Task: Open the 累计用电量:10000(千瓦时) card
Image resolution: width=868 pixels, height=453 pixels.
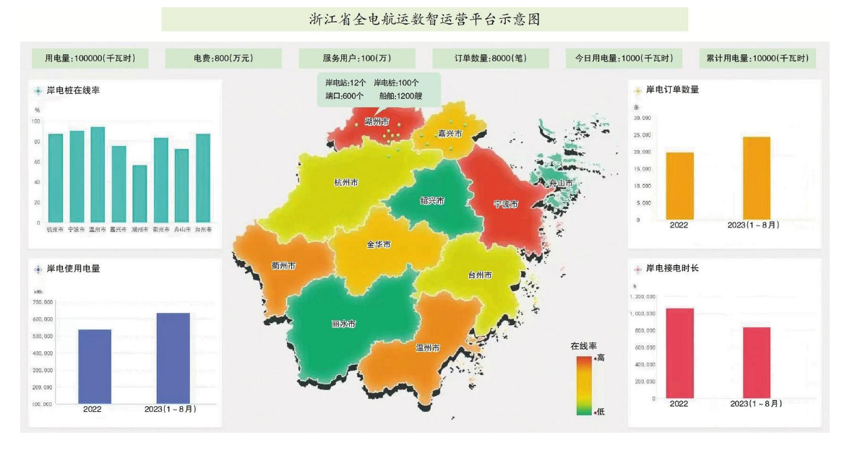Action: pyautogui.click(x=757, y=59)
